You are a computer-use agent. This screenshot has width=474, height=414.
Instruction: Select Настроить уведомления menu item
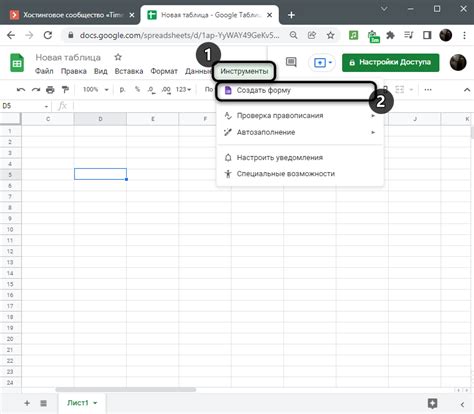click(x=300, y=157)
